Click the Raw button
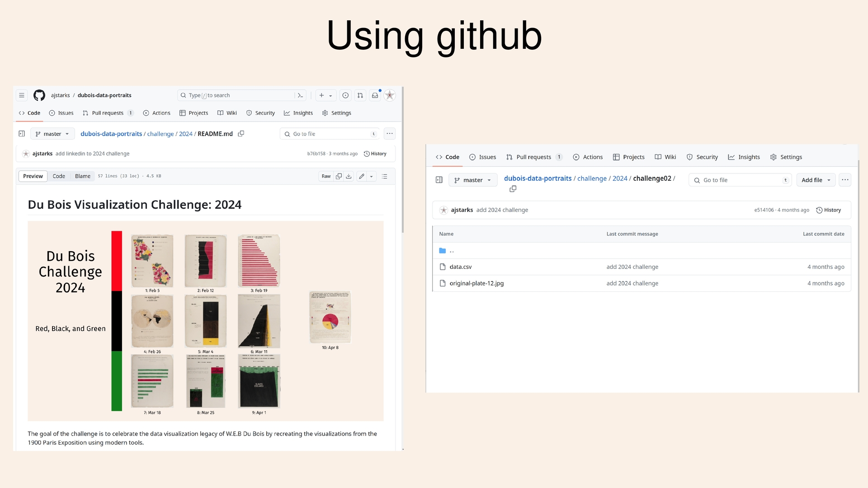The height and width of the screenshot is (488, 868). (326, 176)
